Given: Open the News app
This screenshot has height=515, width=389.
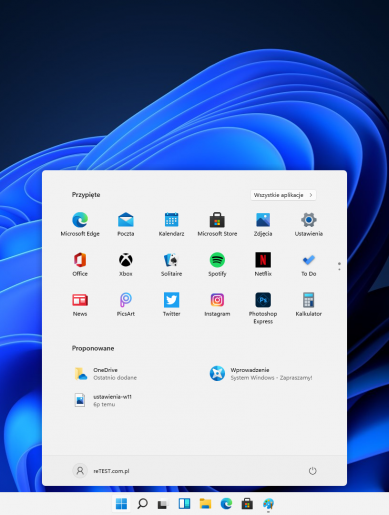Looking at the screenshot, I should pyautogui.click(x=80, y=304).
